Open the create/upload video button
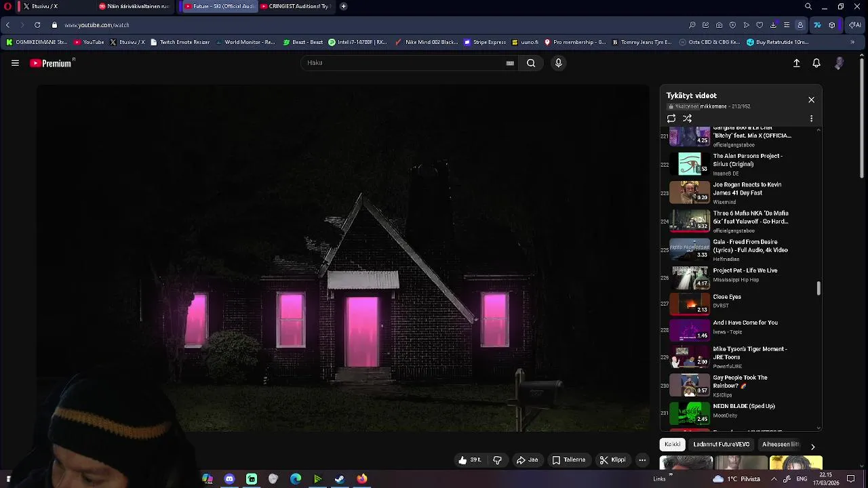Screen dimensions: 868x488 coord(797,63)
